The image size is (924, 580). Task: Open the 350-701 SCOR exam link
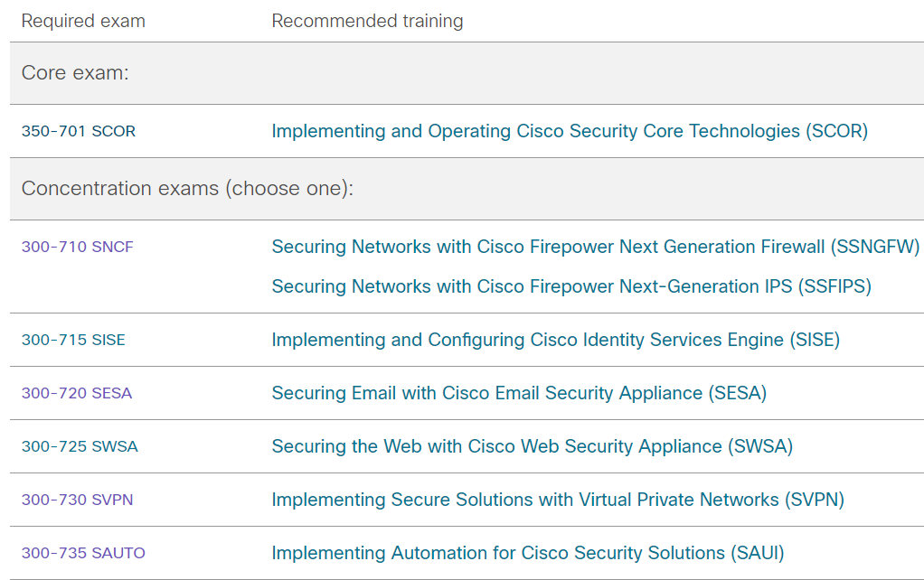78,132
